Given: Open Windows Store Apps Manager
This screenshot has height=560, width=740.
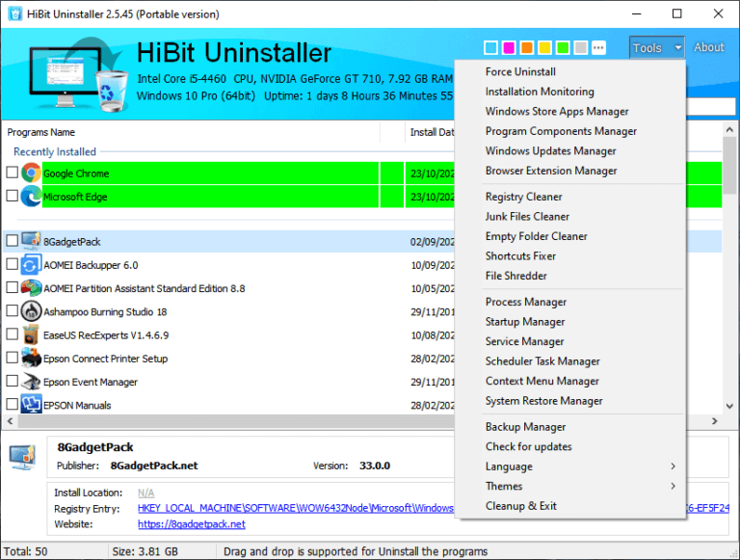Looking at the screenshot, I should tap(557, 112).
